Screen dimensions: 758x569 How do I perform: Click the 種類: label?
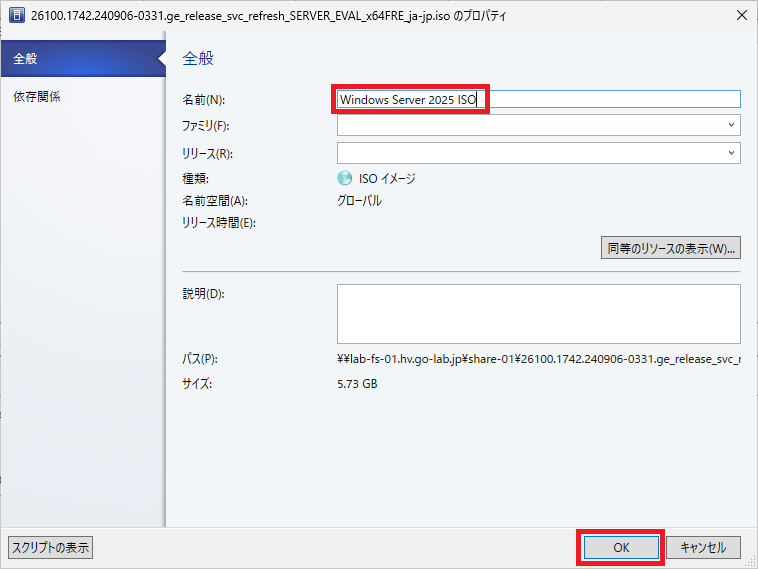click(x=195, y=179)
